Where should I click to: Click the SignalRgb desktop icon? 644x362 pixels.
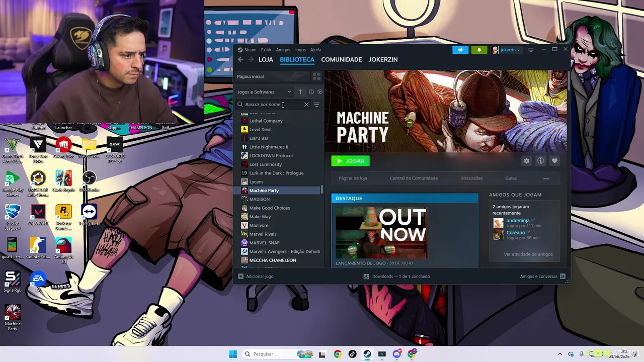coord(13,282)
